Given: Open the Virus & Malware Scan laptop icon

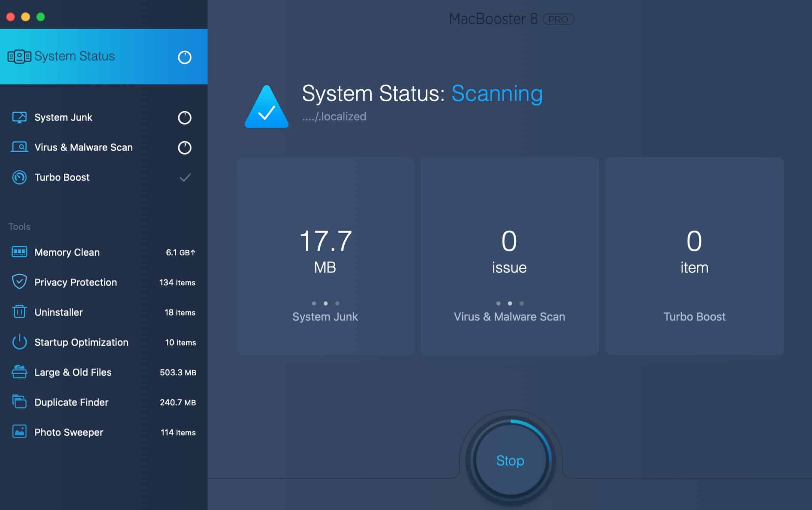Looking at the screenshot, I should click(20, 147).
